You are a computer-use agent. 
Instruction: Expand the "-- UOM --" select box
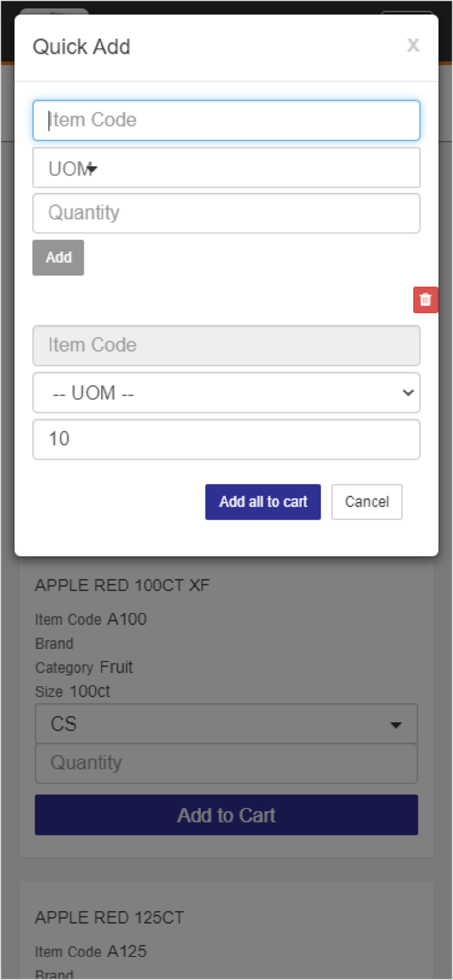(x=226, y=392)
